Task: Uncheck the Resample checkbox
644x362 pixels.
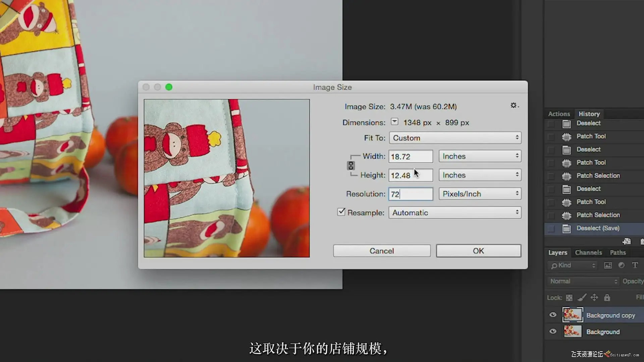Action: pyautogui.click(x=341, y=212)
